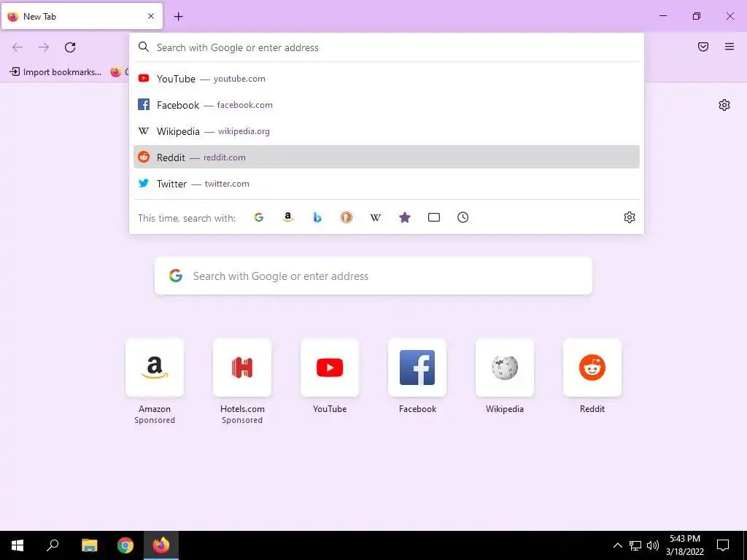Screen dimensions: 747x560
Task: Close the New Tab tab
Action: pos(151,16)
